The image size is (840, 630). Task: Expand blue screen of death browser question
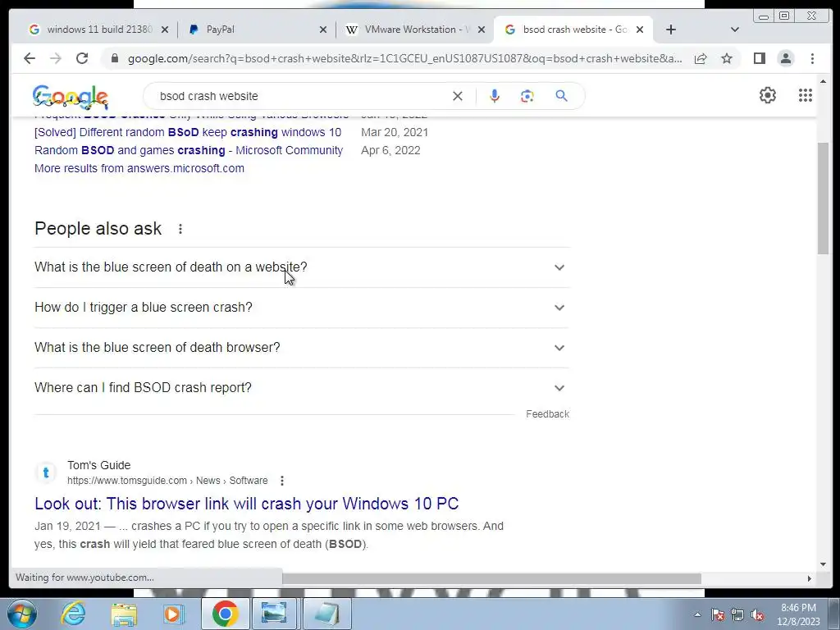click(302, 348)
